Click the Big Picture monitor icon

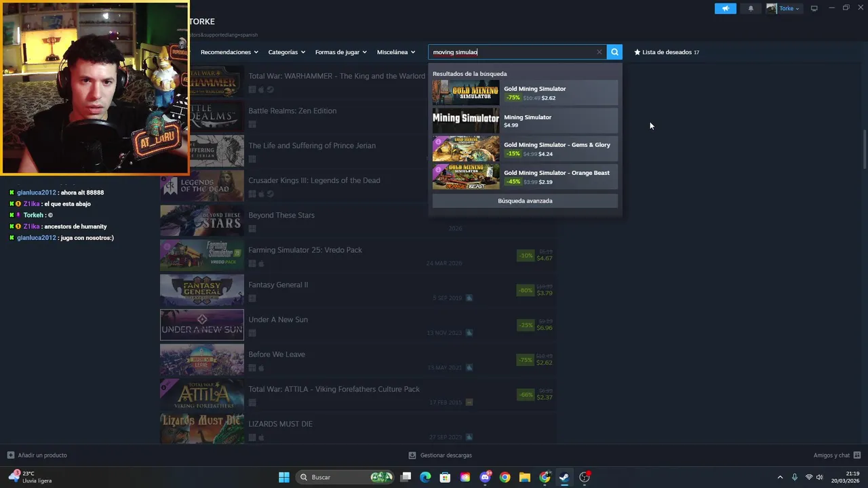point(814,8)
